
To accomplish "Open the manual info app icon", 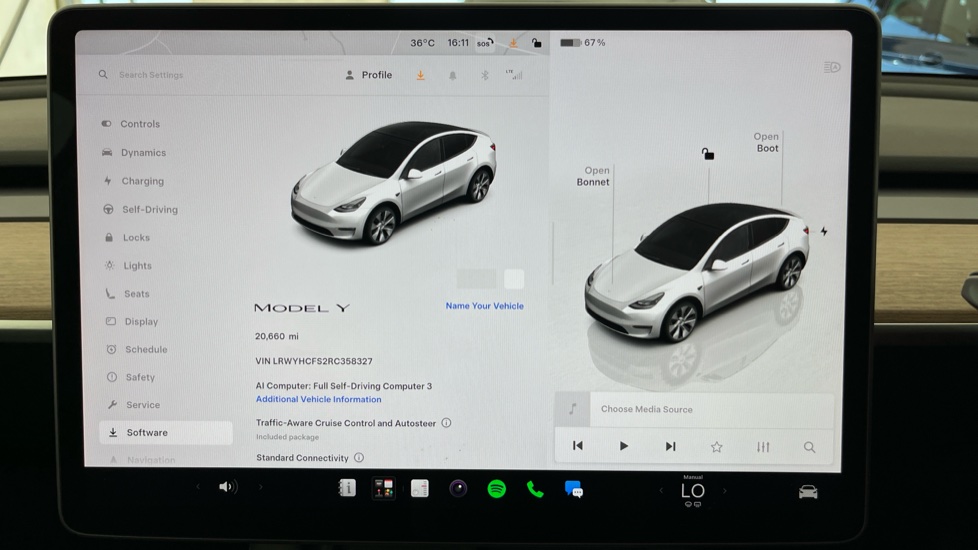I will tap(347, 488).
